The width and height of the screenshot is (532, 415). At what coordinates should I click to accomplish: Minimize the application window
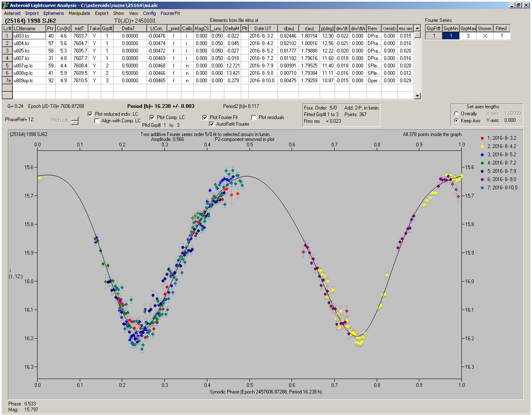click(x=512, y=5)
